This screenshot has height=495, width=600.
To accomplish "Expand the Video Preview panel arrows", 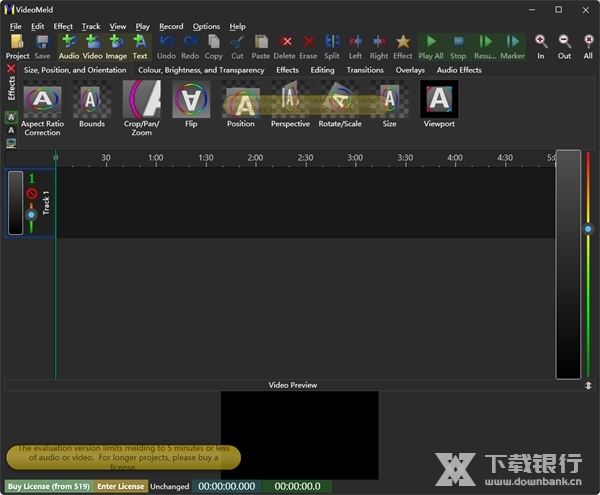I will point(588,385).
